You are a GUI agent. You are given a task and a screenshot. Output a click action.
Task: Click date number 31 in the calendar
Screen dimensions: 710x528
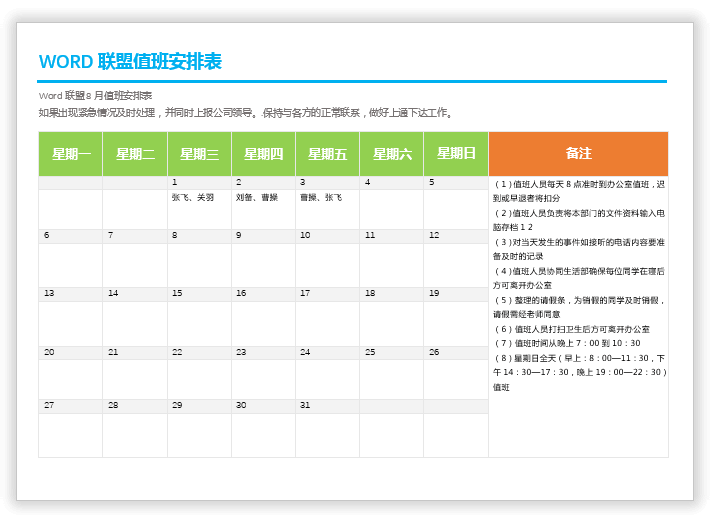[x=305, y=405]
